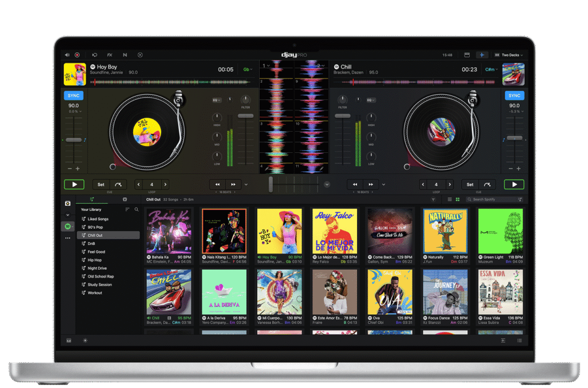Switch library to list view
Screen dimensions: 588x388
450,199
